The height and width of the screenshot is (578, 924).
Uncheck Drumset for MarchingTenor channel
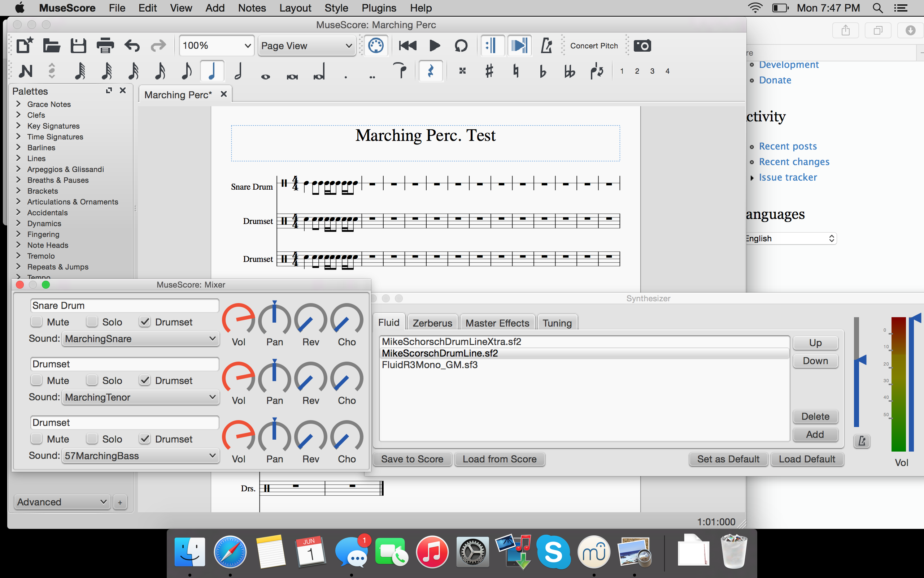(x=145, y=380)
